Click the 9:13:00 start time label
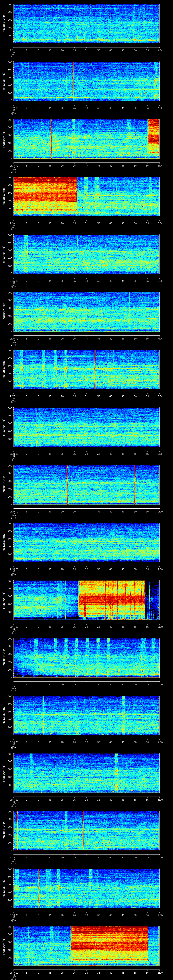Viewport: 173px width, 980px height. (x=14, y=742)
